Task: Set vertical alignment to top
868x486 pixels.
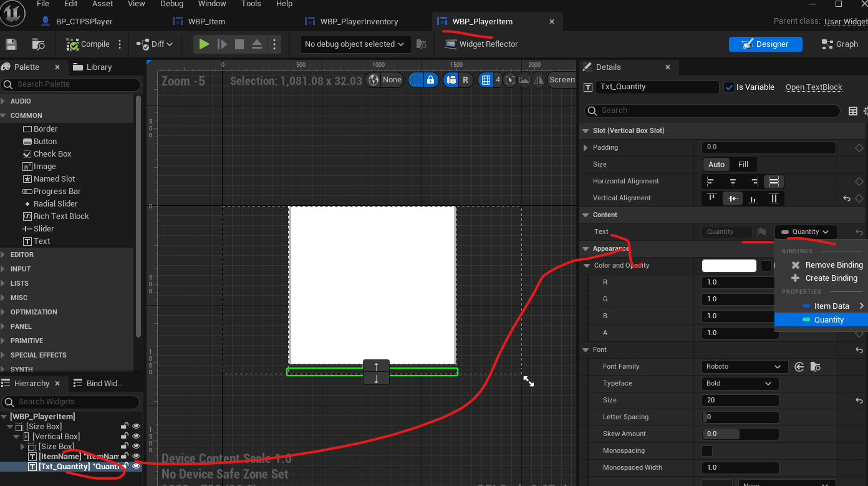Action: 711,198
